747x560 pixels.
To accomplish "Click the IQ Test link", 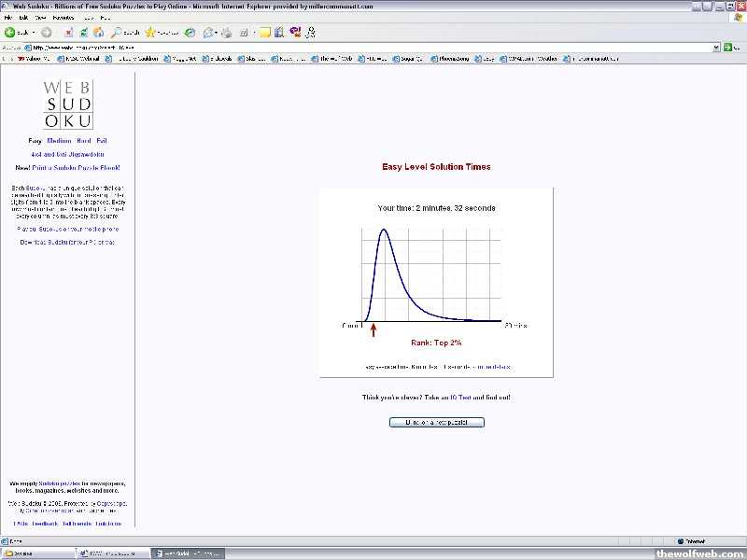I will point(459,398).
